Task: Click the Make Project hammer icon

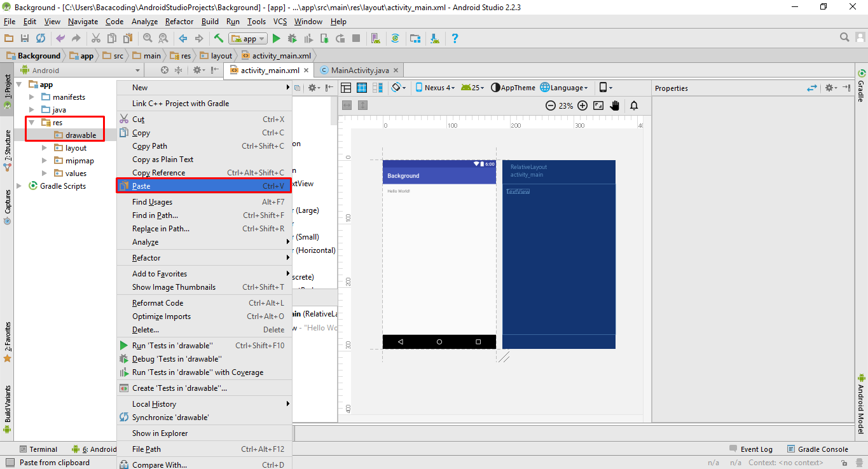Action: tap(219, 39)
